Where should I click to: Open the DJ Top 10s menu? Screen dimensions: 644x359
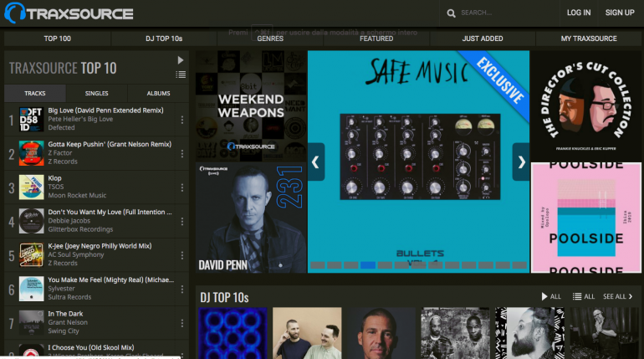tap(164, 38)
